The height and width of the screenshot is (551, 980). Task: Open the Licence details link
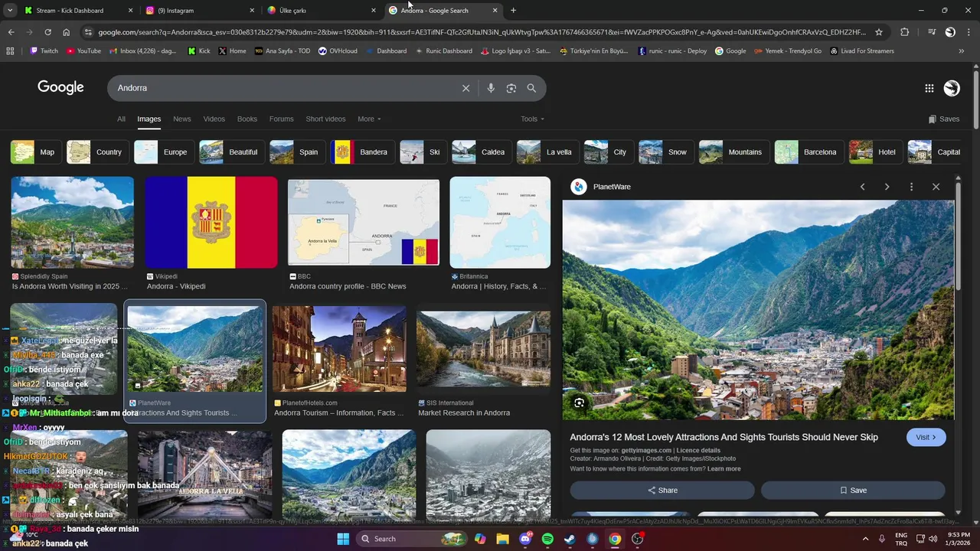(x=698, y=450)
